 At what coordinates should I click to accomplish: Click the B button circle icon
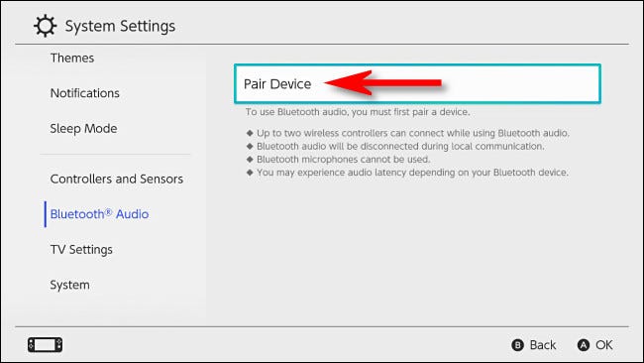coord(517,345)
